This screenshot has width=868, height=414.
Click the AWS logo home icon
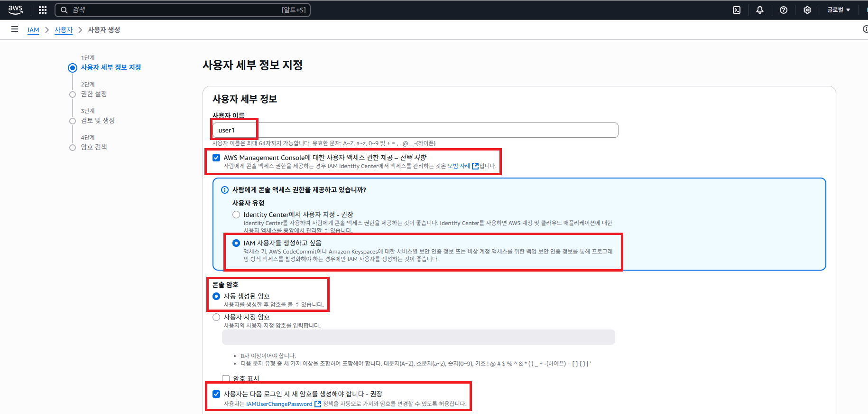pyautogui.click(x=15, y=9)
